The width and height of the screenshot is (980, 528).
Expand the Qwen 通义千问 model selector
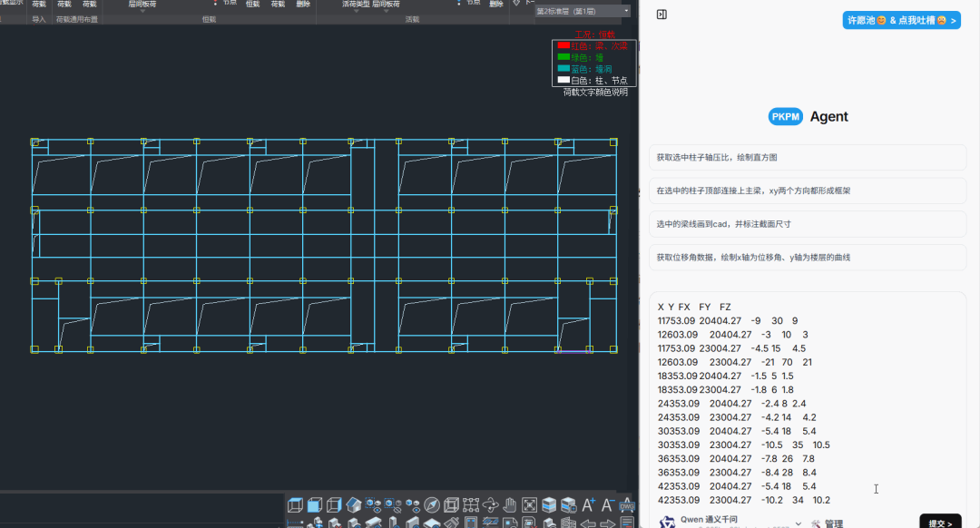point(799,523)
